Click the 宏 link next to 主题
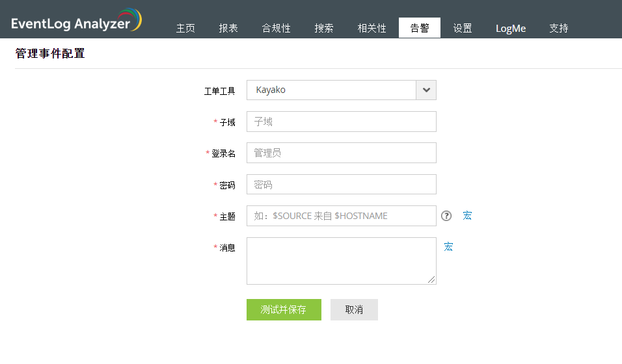Viewport: 622px width, 364px height. (467, 216)
